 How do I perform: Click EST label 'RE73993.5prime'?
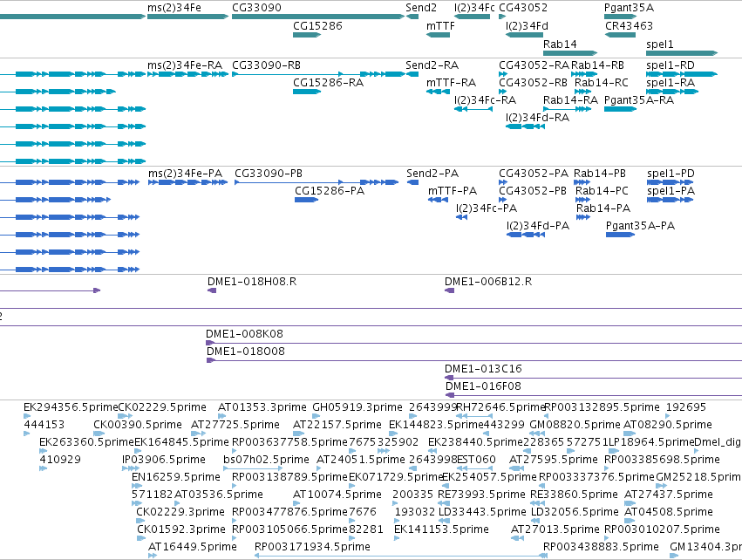tap(481, 495)
